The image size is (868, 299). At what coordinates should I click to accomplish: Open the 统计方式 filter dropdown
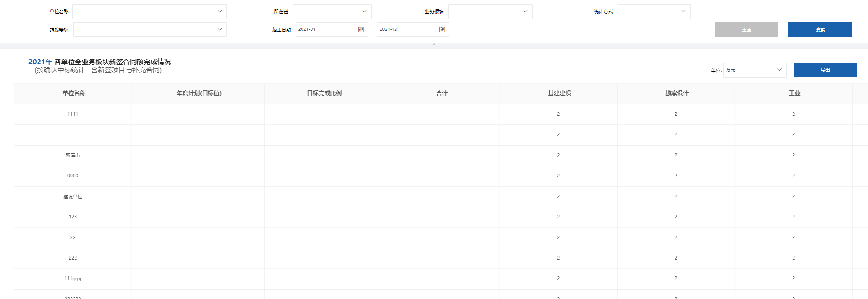tap(654, 11)
